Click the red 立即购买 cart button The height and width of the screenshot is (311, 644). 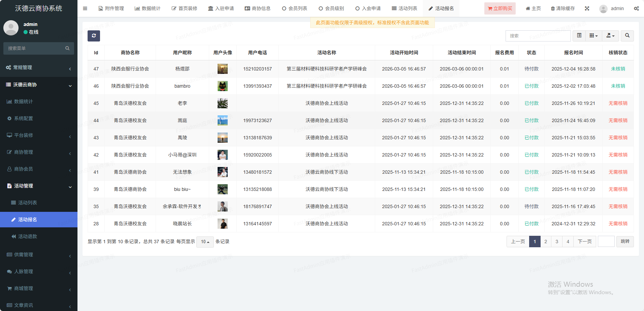[500, 8]
